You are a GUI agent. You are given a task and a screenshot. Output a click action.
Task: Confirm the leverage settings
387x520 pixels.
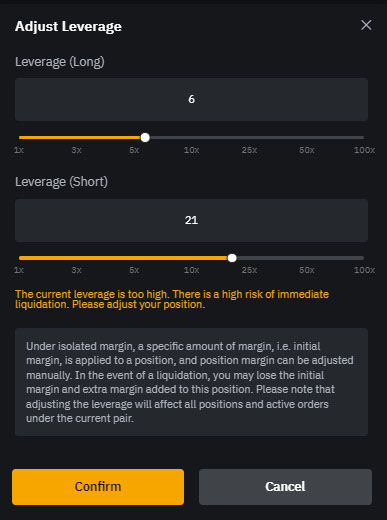pos(98,487)
